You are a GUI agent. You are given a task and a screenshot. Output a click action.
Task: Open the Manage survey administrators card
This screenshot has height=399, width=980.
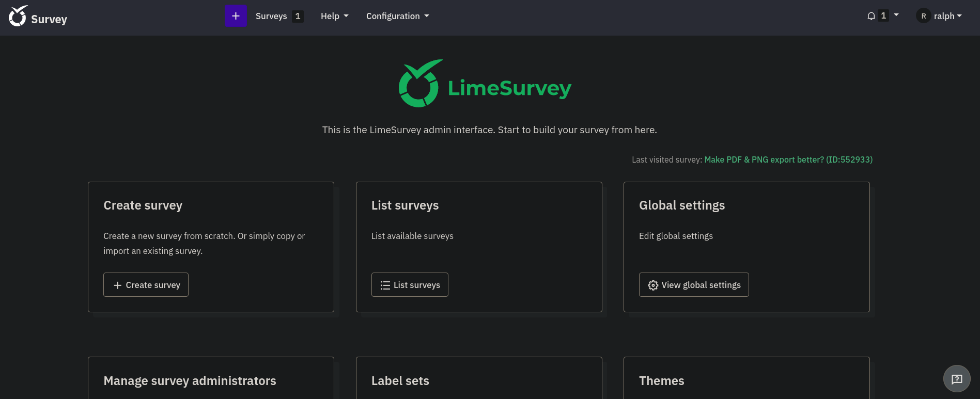coord(211,378)
